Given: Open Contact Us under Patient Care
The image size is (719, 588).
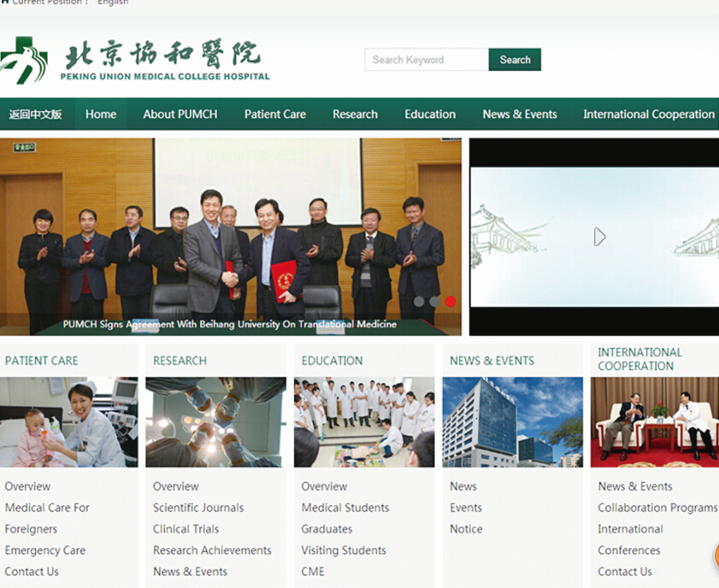Looking at the screenshot, I should click(x=32, y=572).
